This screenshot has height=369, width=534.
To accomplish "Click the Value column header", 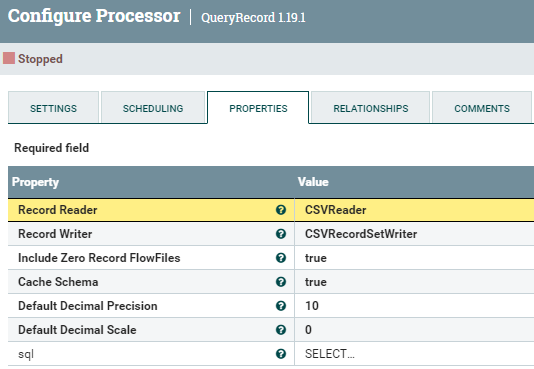I will 313,182.
